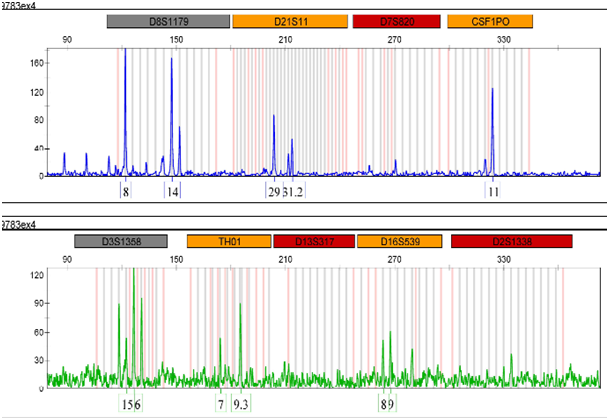
Task: Select the red D13S317 locus label
Action: [312, 242]
